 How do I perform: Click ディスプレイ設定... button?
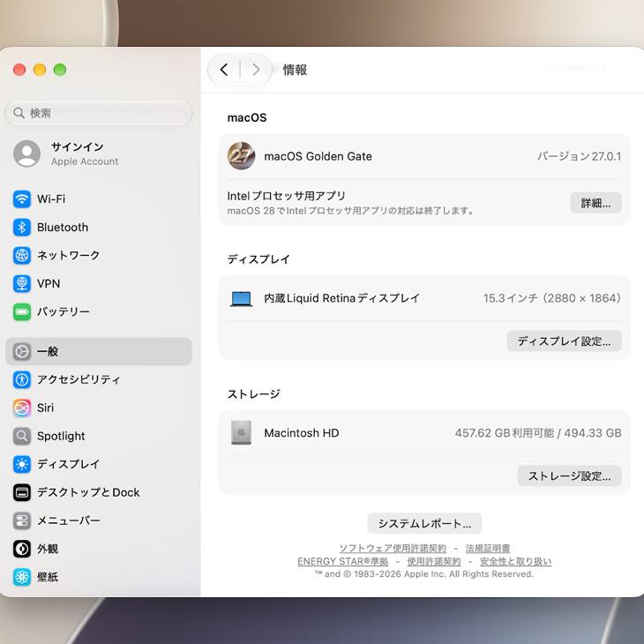coord(564,341)
